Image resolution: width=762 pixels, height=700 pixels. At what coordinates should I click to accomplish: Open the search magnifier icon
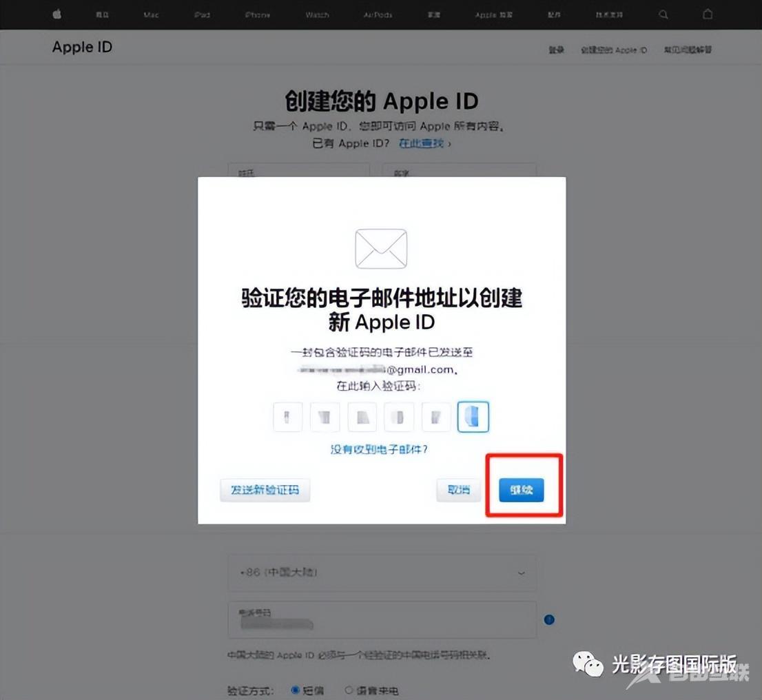663,14
